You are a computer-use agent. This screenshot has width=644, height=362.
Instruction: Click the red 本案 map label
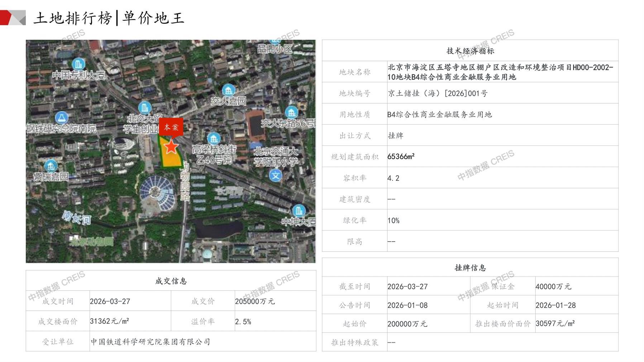[171, 127]
